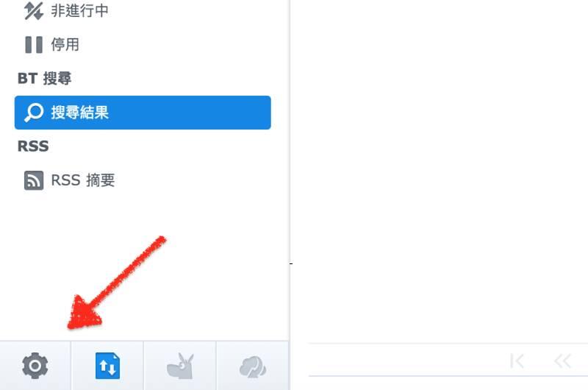The width and height of the screenshot is (588, 390).
Task: Go to previous results page
Action: tap(562, 361)
